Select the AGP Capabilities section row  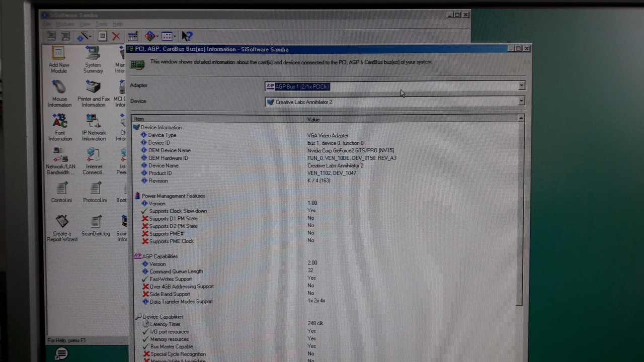click(x=324, y=256)
